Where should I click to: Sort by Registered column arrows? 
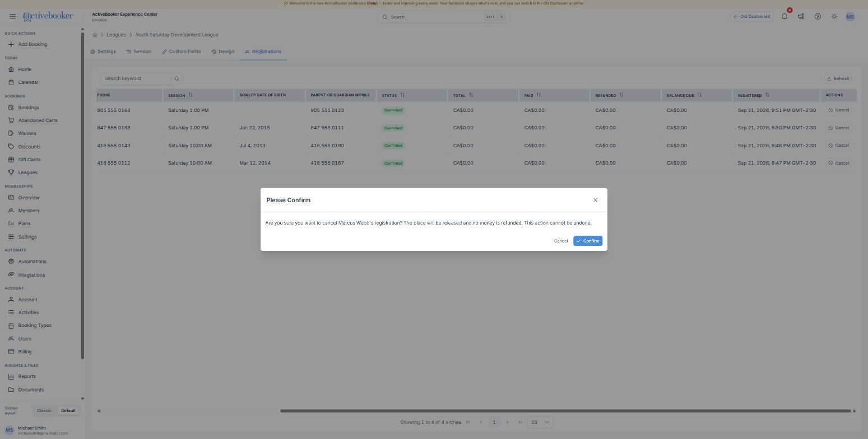pyautogui.click(x=767, y=95)
